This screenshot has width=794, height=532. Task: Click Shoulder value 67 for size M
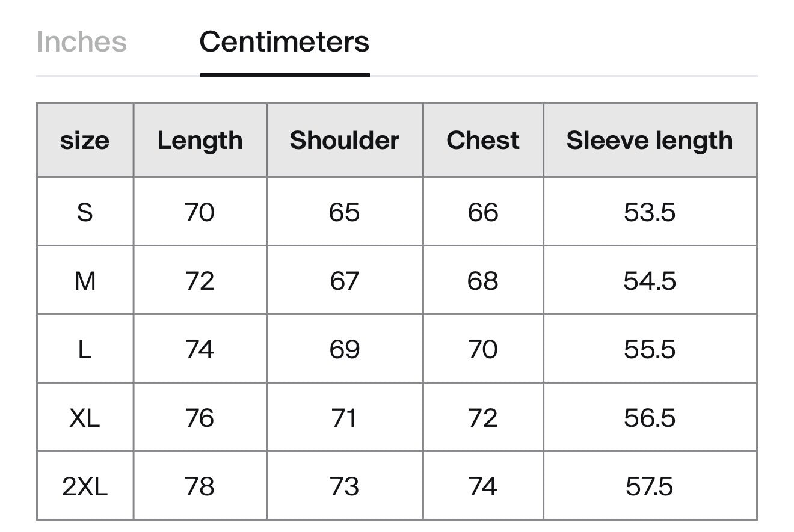345,281
